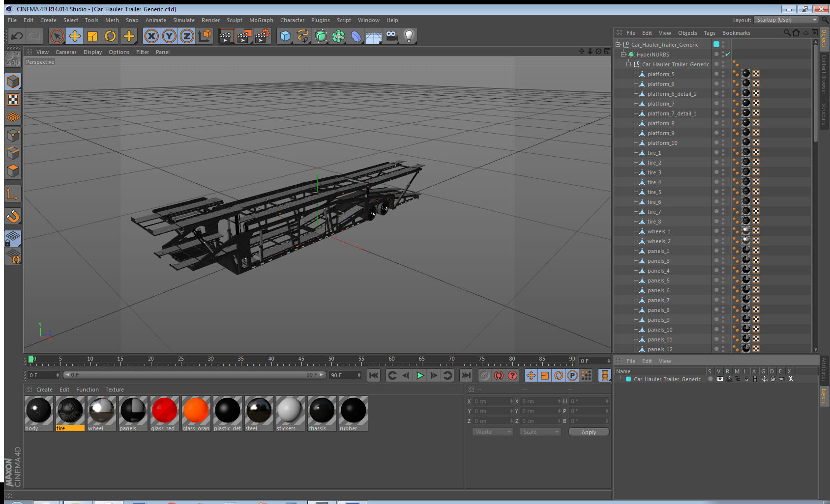This screenshot has height=504, width=830.
Task: Open the World coordinate dropdown
Action: point(493,432)
